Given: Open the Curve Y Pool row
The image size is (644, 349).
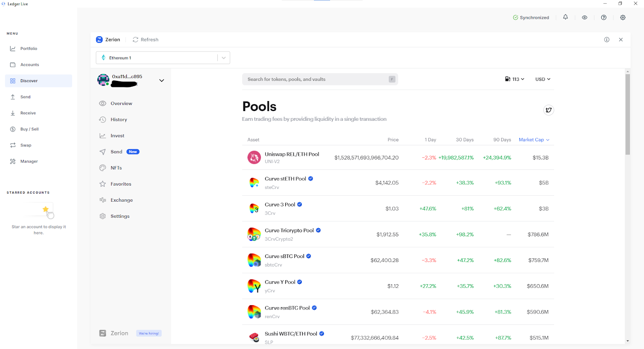Looking at the screenshot, I should click(398, 286).
